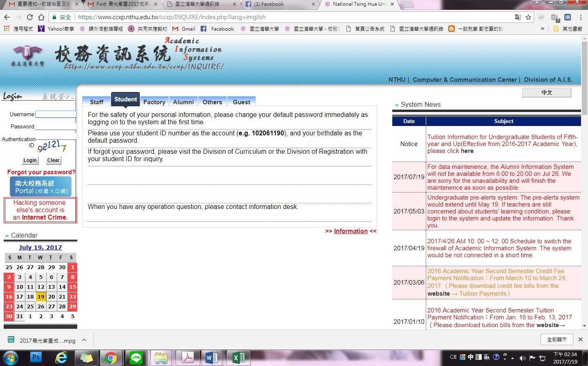This screenshot has width=588, height=366.
Task: Open Windows Start button
Action: 10,358
